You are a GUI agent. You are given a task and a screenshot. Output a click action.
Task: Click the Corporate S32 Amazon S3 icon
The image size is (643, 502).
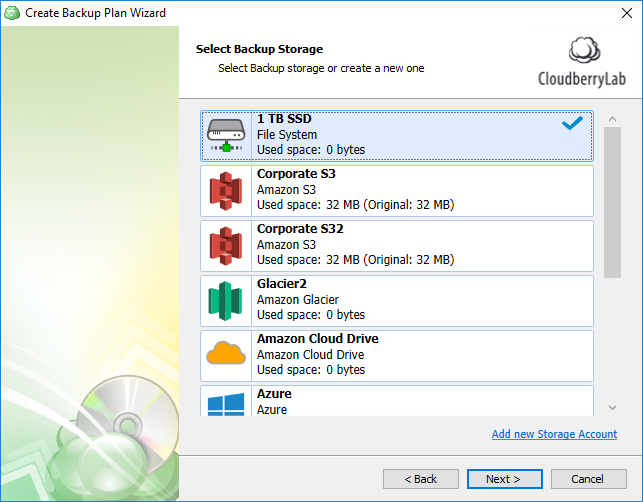(x=226, y=246)
